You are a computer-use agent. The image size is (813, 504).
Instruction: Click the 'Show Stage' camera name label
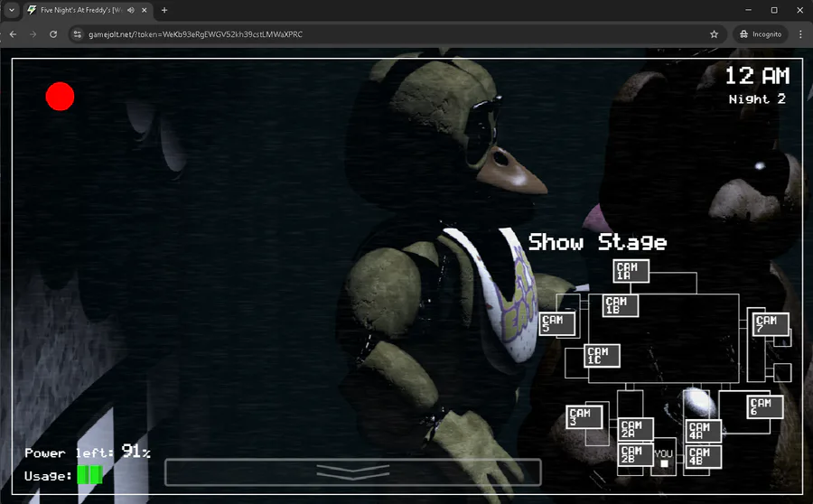[x=597, y=242]
